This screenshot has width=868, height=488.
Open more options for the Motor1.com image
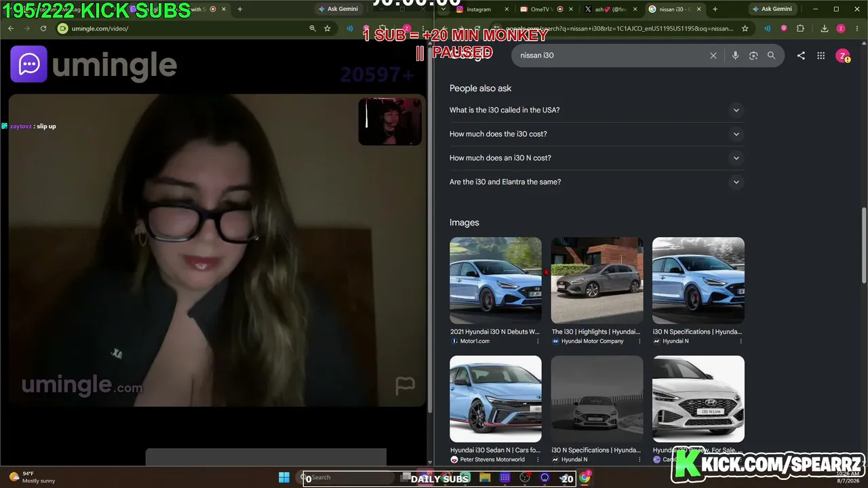tap(538, 341)
